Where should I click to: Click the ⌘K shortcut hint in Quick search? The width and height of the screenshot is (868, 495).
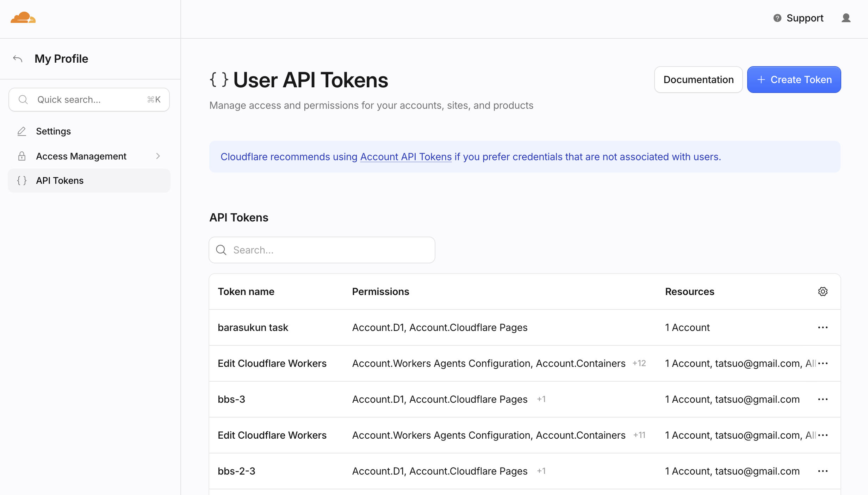tap(154, 100)
